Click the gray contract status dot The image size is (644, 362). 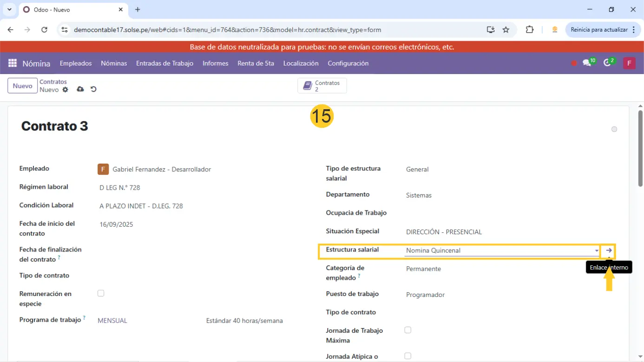pyautogui.click(x=614, y=129)
